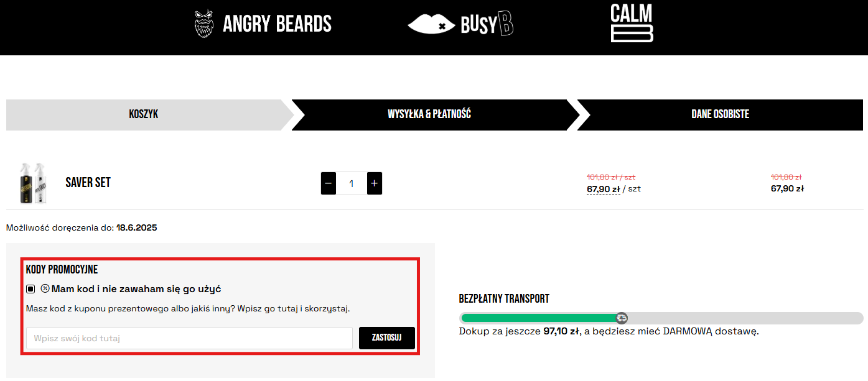868x381 pixels.
Task: Open the Saver Set product thumbnail
Action: point(33,183)
